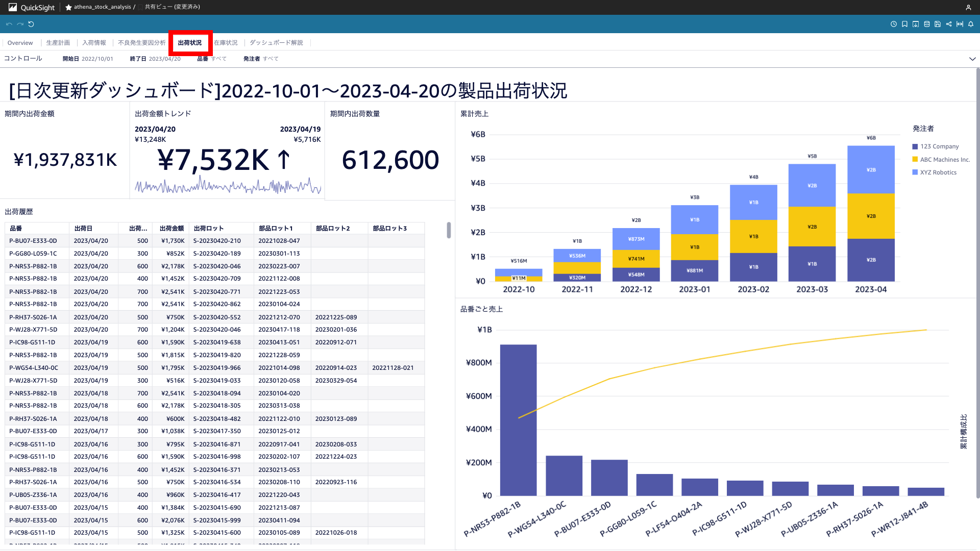Click the athena_stock_analysis breadcrumb link

(x=102, y=7)
